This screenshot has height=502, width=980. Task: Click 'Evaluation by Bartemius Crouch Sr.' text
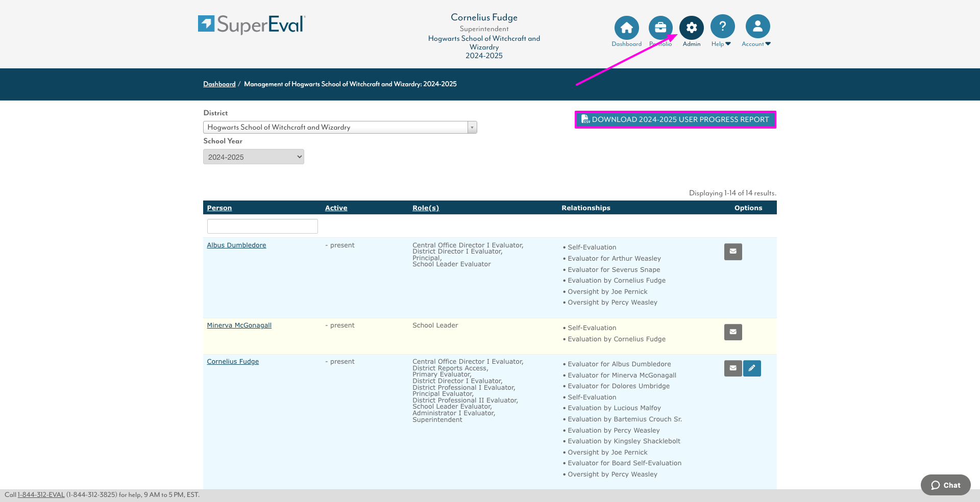625,419
